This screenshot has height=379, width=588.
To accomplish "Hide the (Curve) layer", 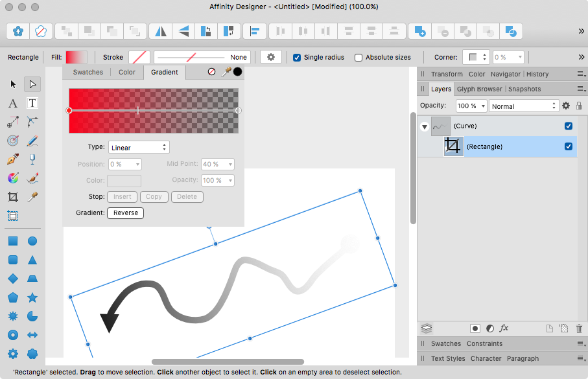I will tap(569, 126).
